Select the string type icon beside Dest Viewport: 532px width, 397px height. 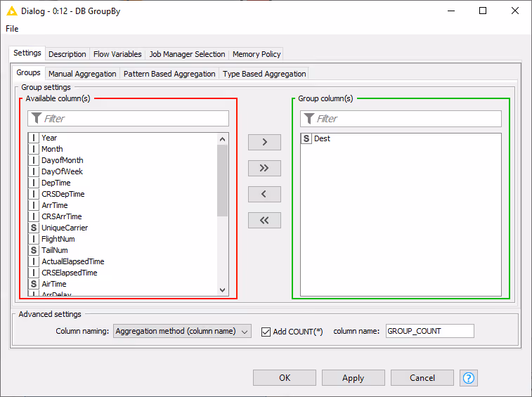click(x=306, y=138)
